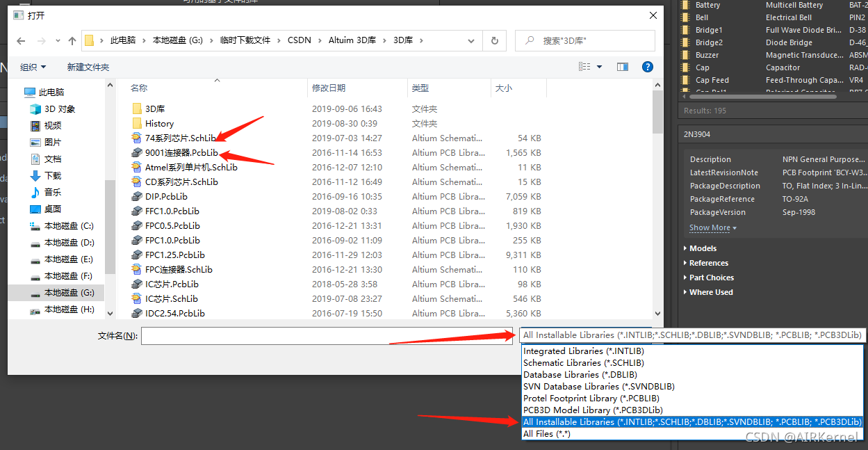Choose Schematic Libraries (*.SCHLIB) filter

pyautogui.click(x=693, y=363)
